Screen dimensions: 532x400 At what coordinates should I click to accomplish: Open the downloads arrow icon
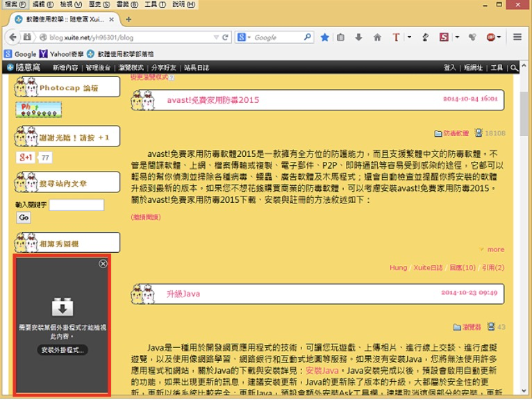358,37
